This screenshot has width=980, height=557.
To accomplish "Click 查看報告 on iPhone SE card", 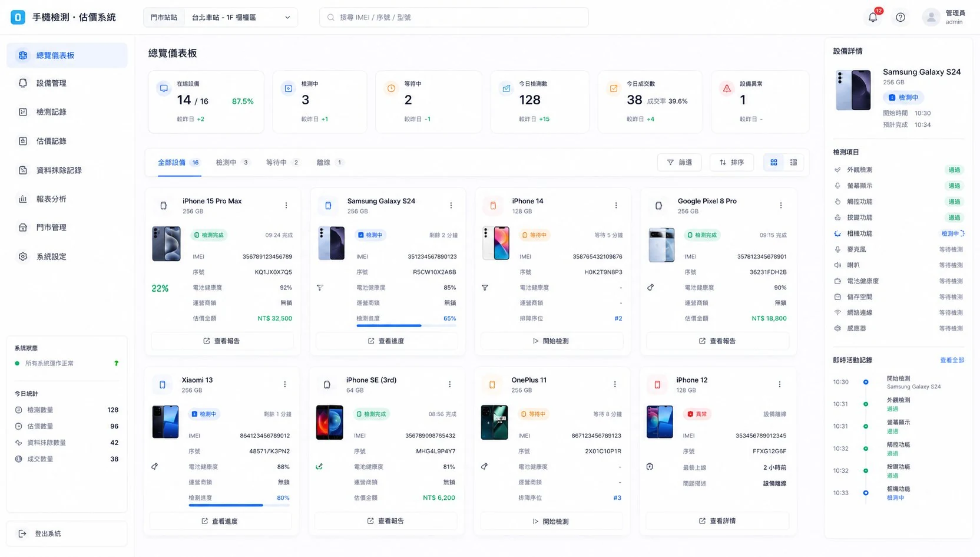I will click(386, 521).
